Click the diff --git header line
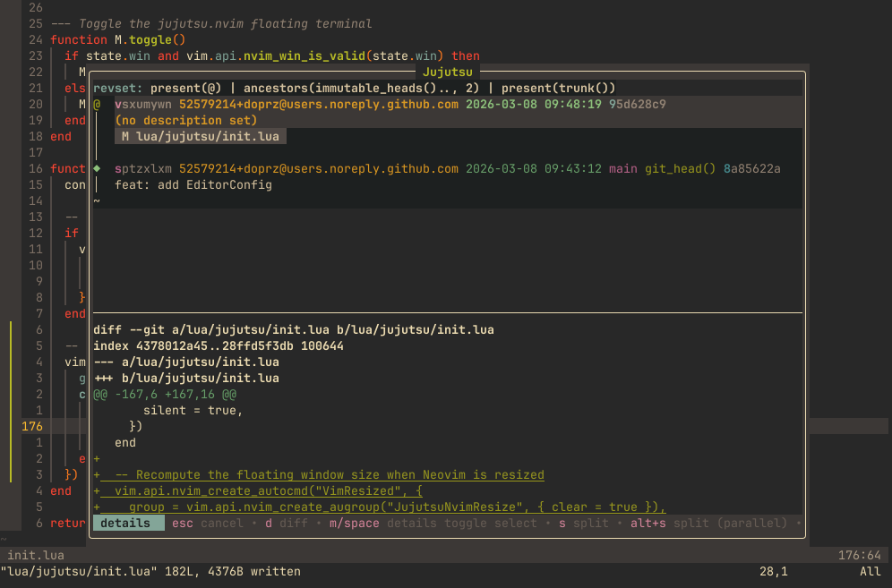Image resolution: width=892 pixels, height=588 pixels. (294, 330)
